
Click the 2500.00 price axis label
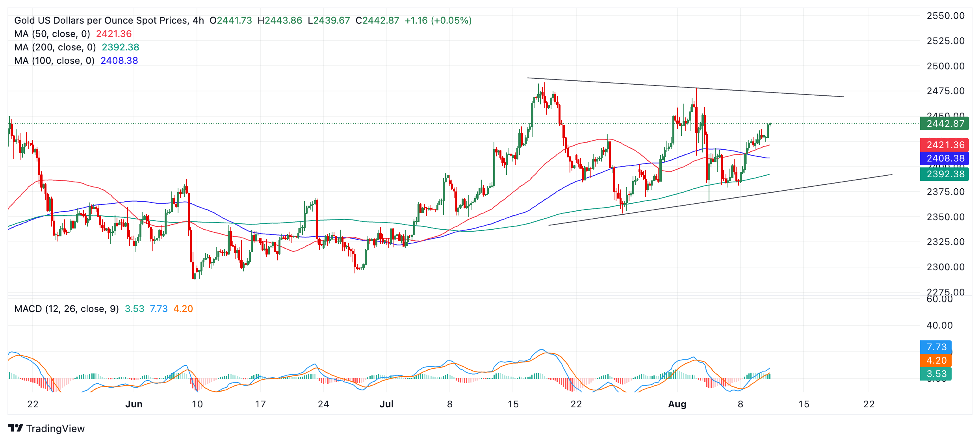point(945,66)
